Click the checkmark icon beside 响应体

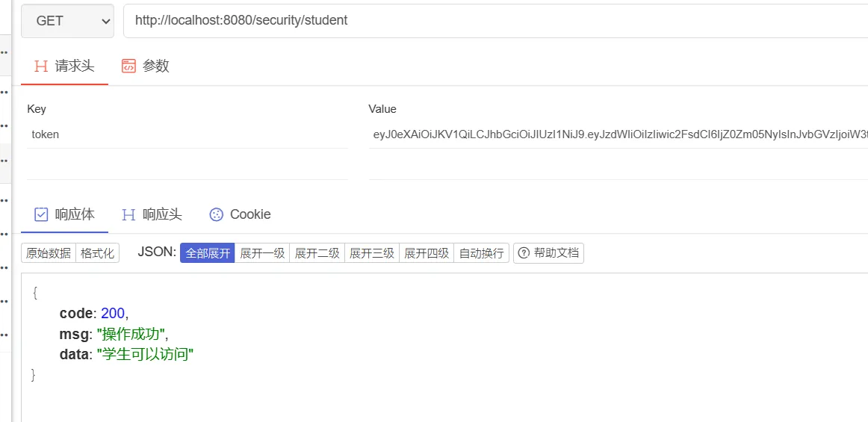point(41,214)
